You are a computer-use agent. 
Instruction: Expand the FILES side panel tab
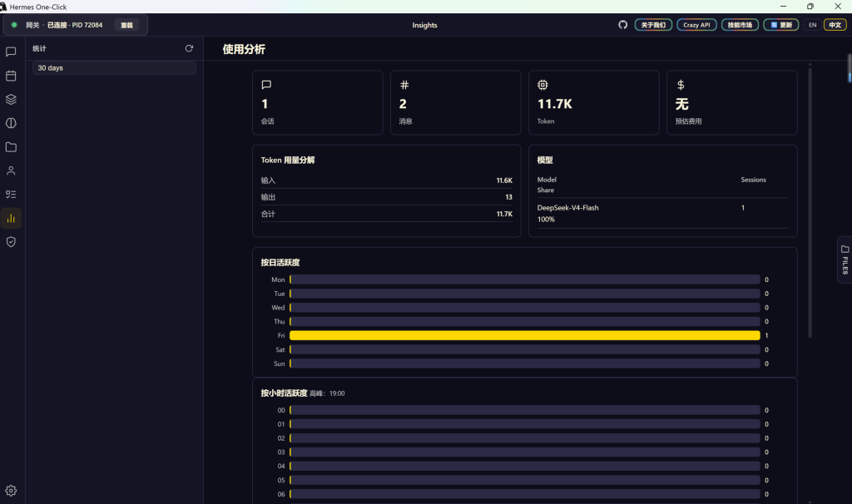point(845,259)
